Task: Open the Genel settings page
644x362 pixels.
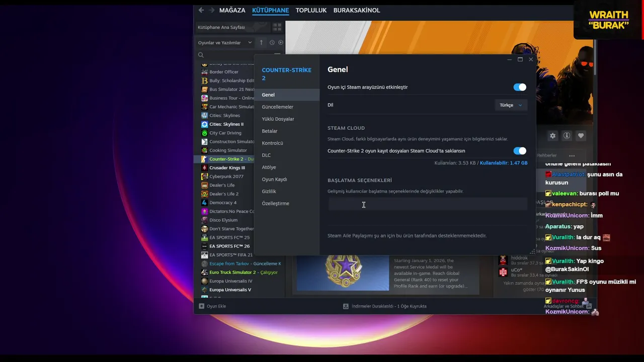Action: 287,95
